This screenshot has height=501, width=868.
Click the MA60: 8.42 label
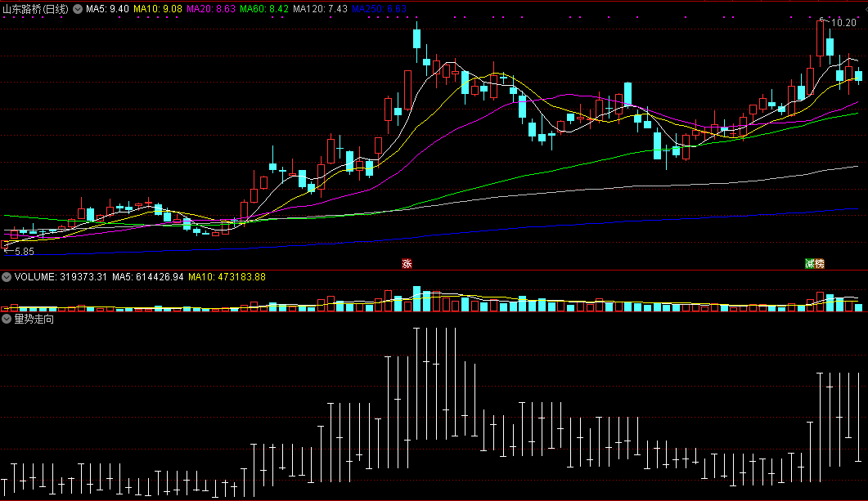(264, 9)
